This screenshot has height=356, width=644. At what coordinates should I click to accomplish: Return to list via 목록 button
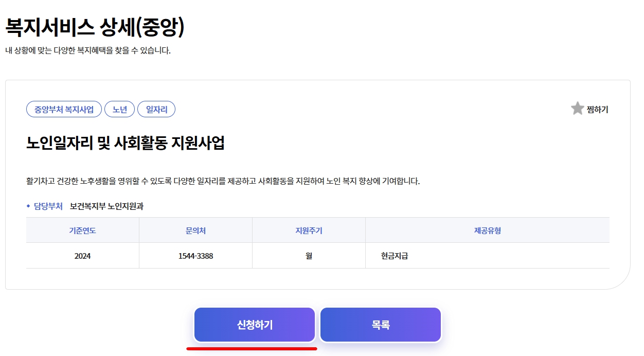point(380,325)
